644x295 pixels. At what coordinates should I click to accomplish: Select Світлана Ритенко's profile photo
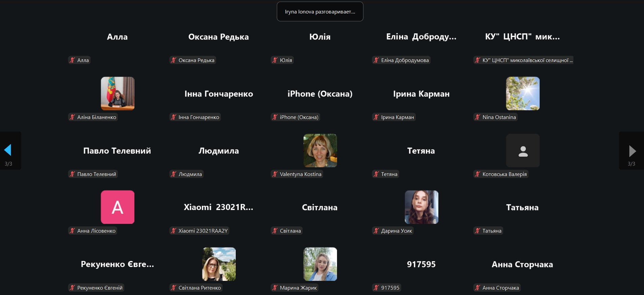tap(219, 264)
